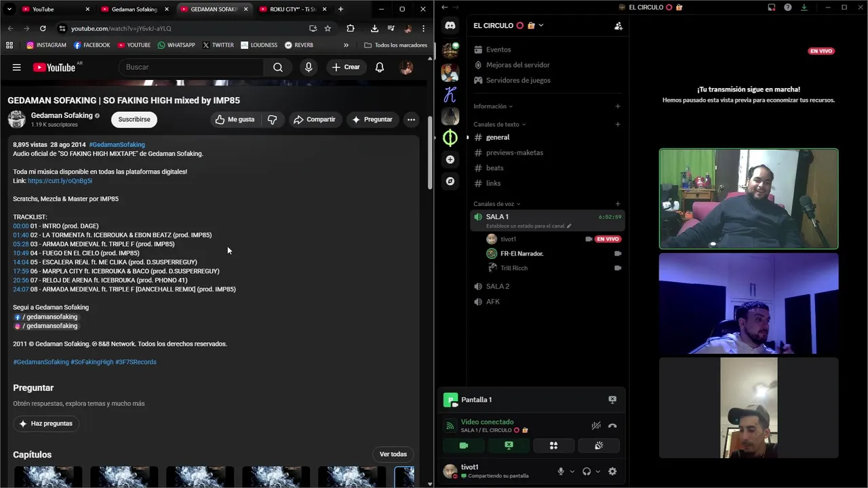Mute the microphone in Discord
Screen dimensions: 868x488
point(561,472)
